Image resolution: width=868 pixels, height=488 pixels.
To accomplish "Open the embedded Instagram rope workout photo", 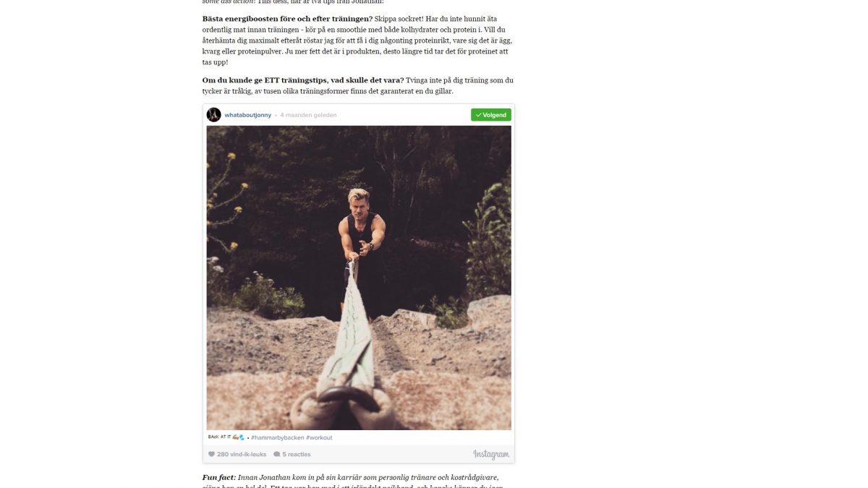I will coord(359,278).
